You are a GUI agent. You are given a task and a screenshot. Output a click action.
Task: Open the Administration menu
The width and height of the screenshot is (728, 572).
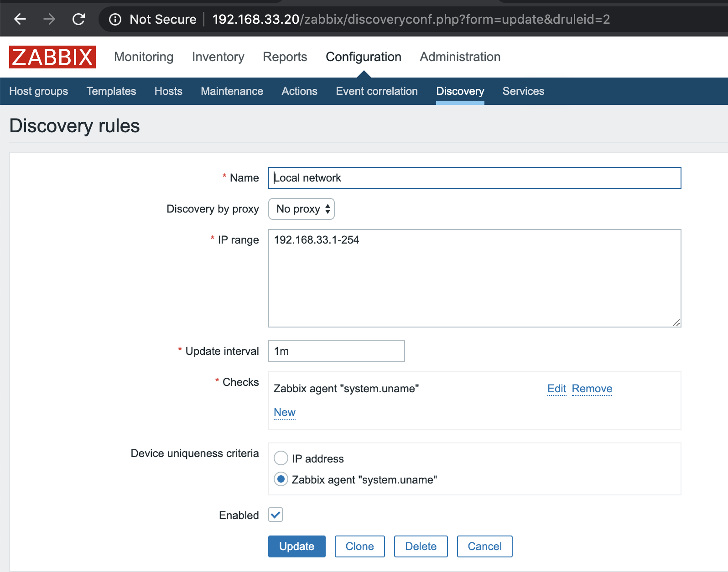pos(460,57)
